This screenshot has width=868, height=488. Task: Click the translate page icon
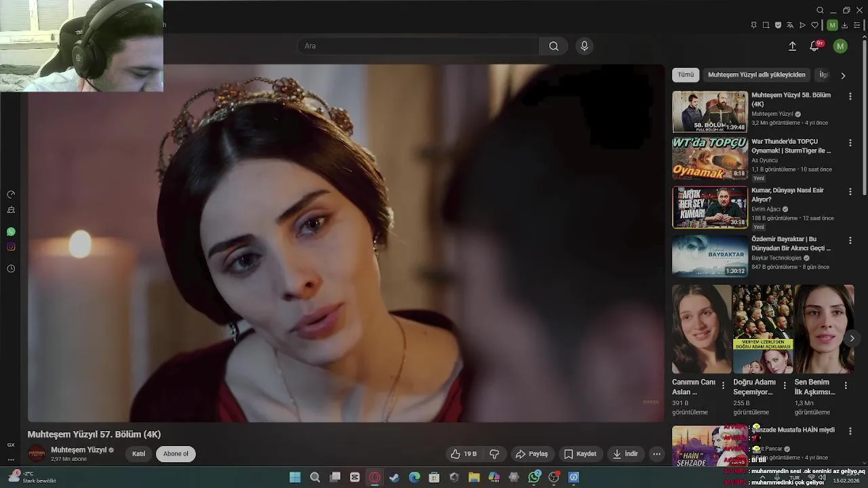(x=790, y=25)
